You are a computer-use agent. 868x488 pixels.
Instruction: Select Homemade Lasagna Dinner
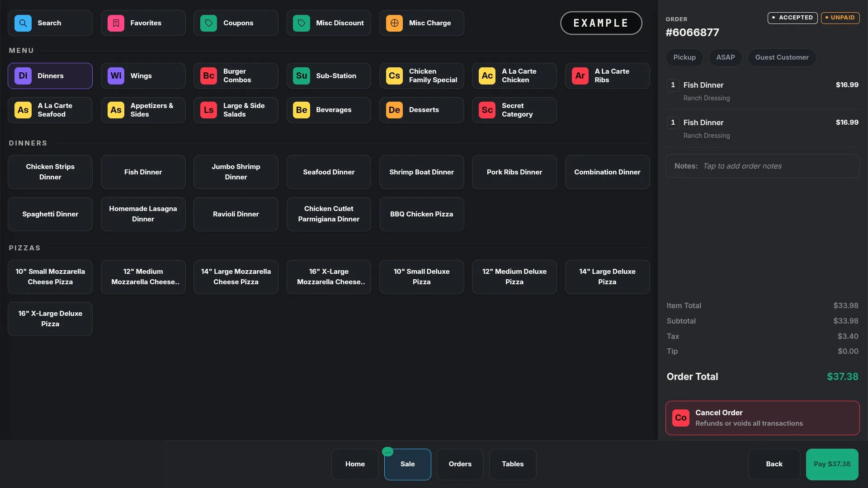click(143, 214)
